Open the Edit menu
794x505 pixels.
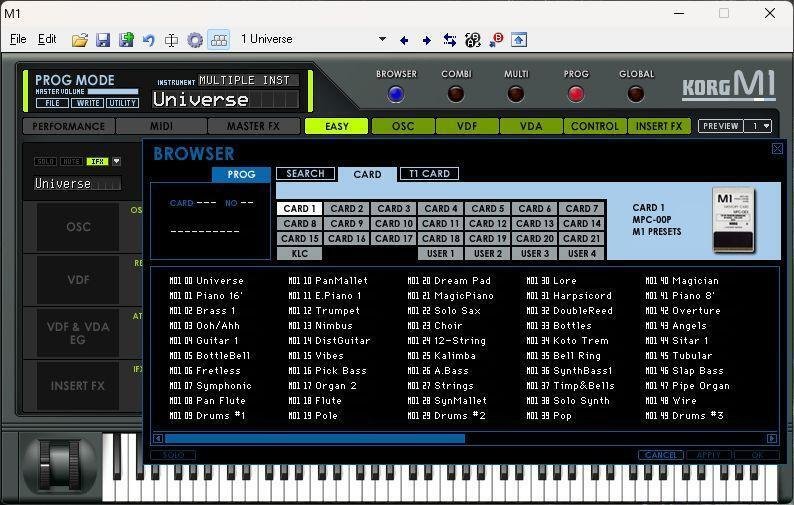coord(47,39)
